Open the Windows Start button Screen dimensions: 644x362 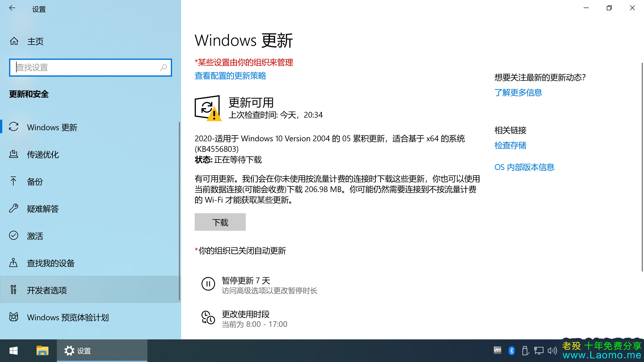click(14, 351)
